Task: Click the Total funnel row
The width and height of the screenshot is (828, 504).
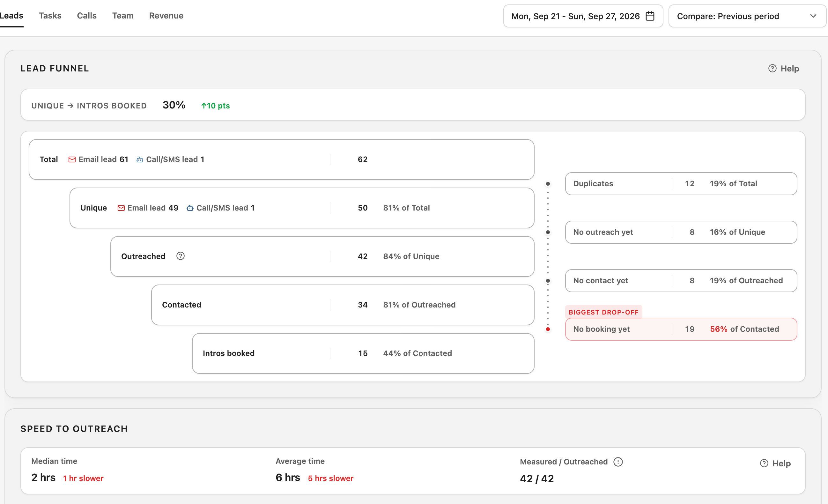Action: [282, 159]
